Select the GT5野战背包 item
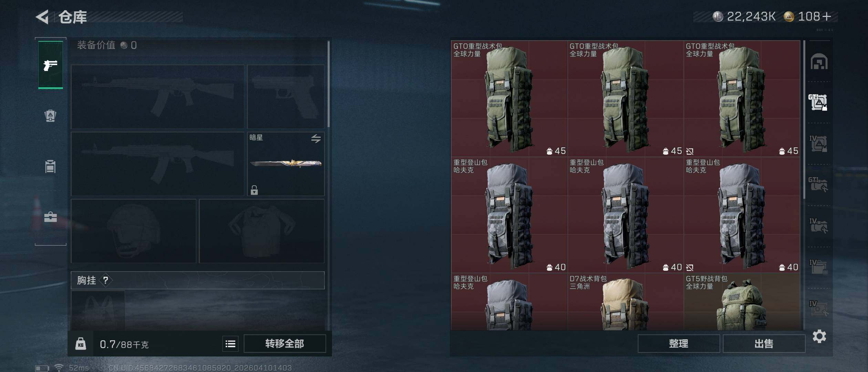868x372 pixels. [742, 302]
